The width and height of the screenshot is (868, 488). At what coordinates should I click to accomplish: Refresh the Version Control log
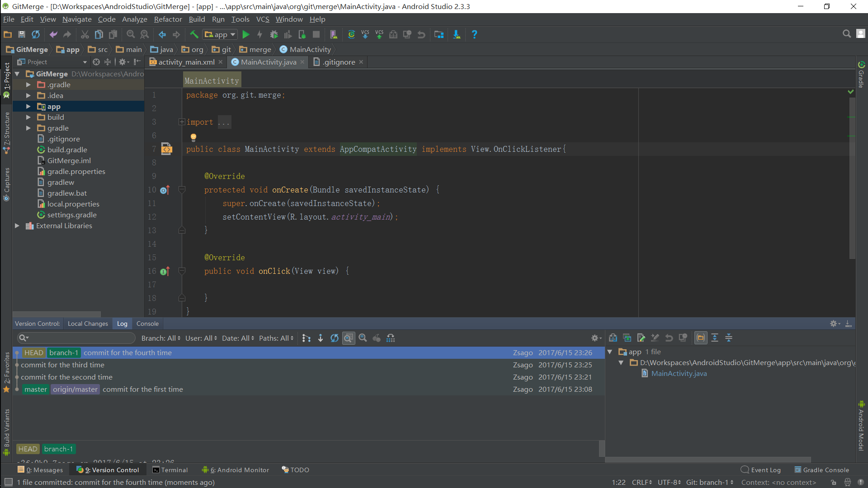335,338
